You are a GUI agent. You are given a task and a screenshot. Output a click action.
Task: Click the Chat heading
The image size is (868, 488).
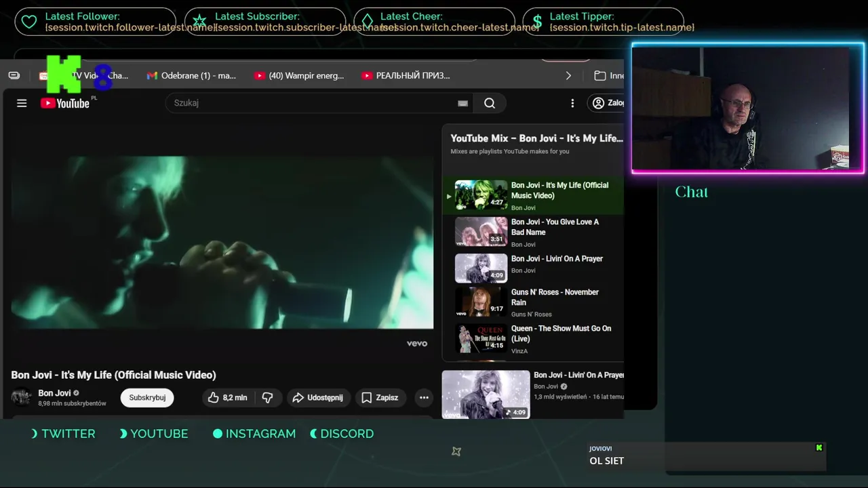[x=692, y=192]
